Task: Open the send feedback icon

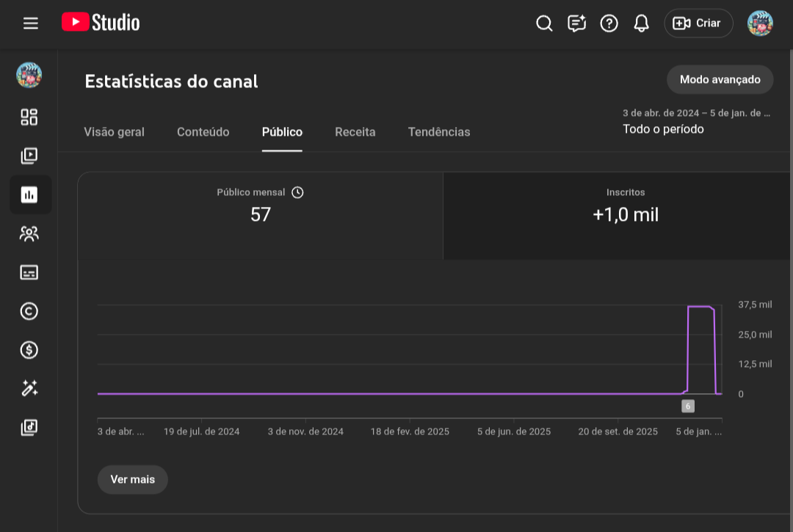Action: click(576, 23)
